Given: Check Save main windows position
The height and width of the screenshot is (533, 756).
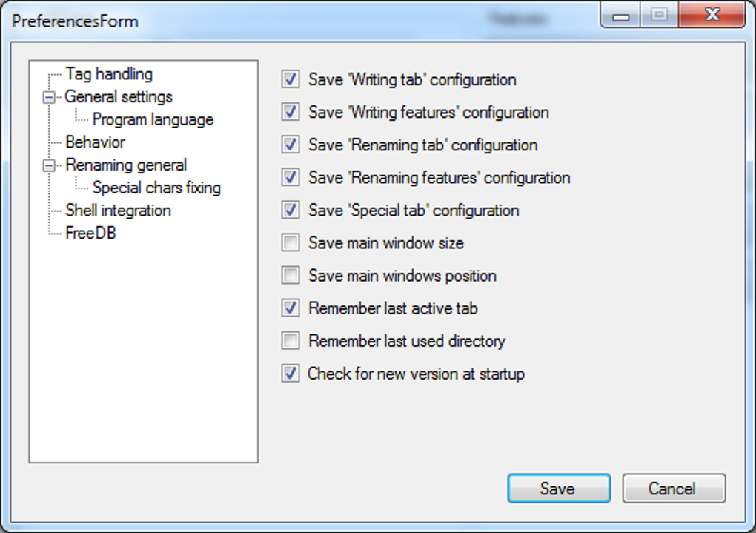Looking at the screenshot, I should (x=291, y=276).
